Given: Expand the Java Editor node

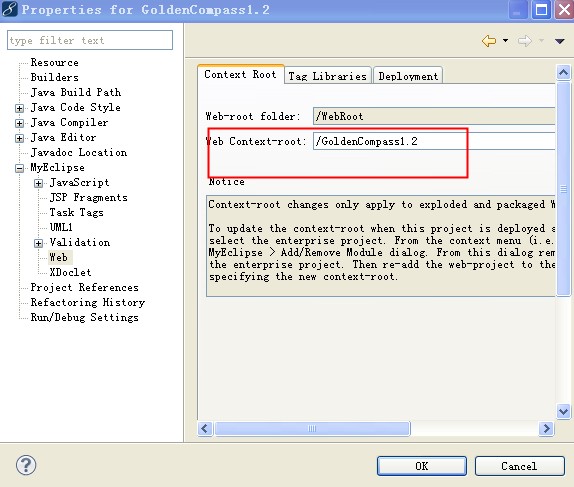Looking at the screenshot, I should click(x=19, y=138).
